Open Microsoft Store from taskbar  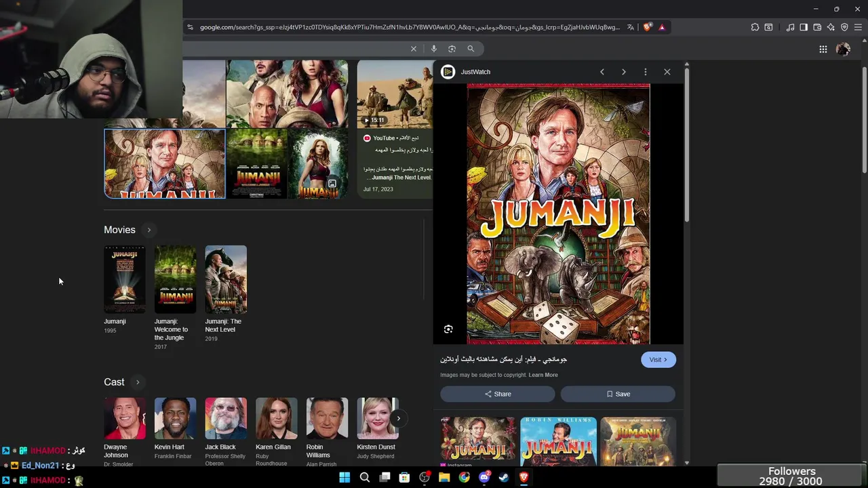(x=404, y=477)
